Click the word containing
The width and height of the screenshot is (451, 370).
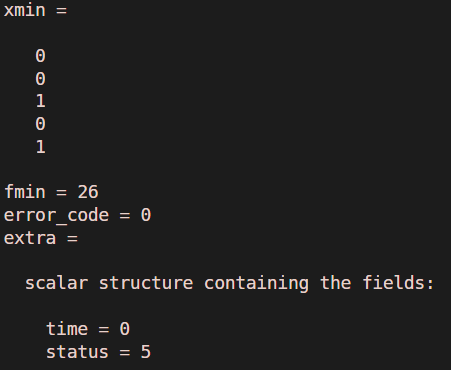256,284
